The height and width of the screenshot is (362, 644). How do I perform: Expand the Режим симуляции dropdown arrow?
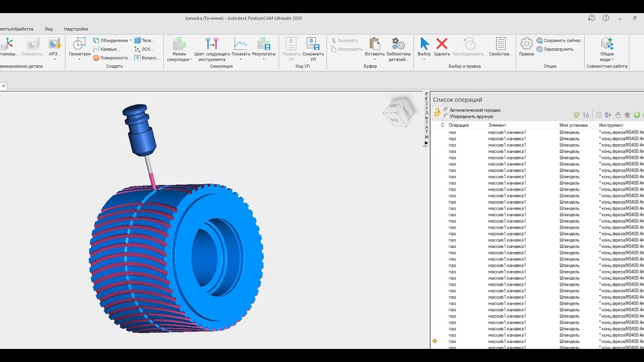point(191,59)
